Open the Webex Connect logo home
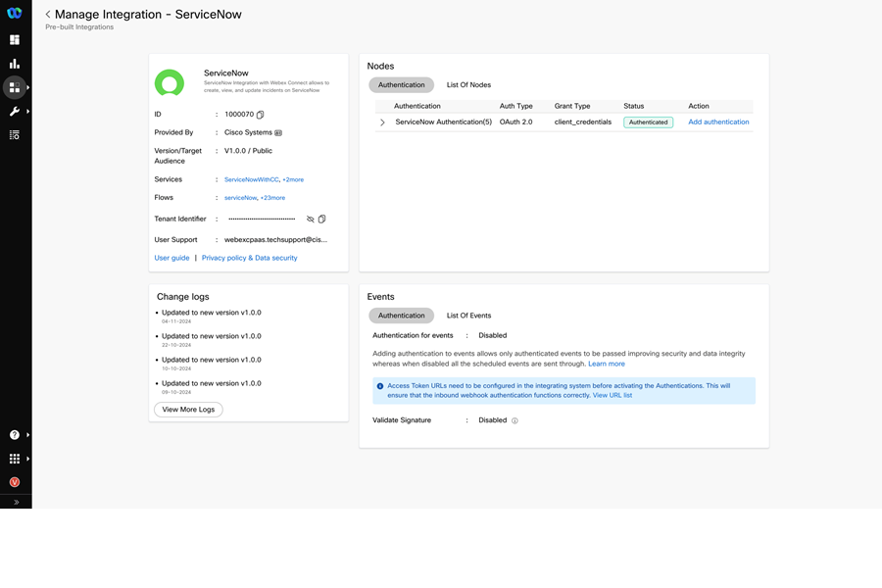The height and width of the screenshot is (588, 882). [x=15, y=13]
